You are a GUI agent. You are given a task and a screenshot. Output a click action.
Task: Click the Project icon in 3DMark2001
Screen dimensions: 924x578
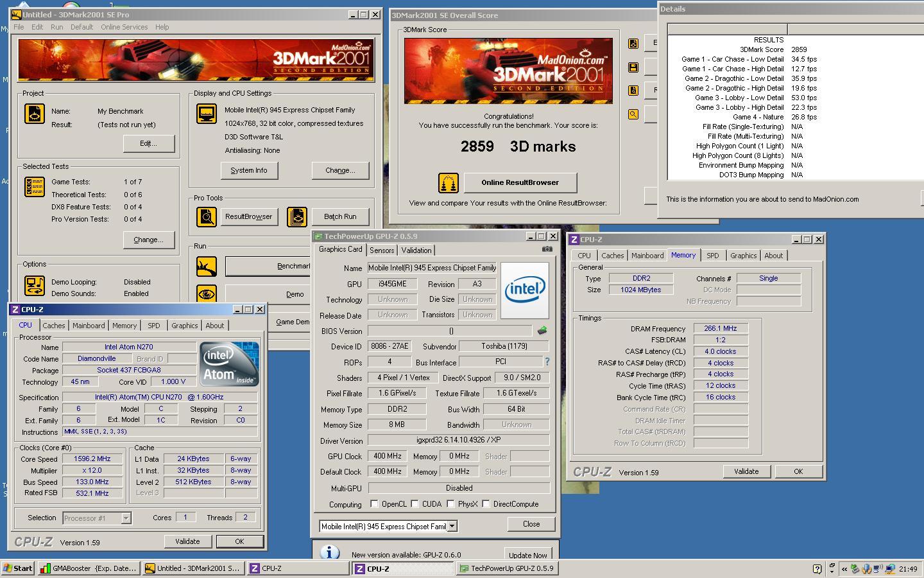(x=35, y=114)
